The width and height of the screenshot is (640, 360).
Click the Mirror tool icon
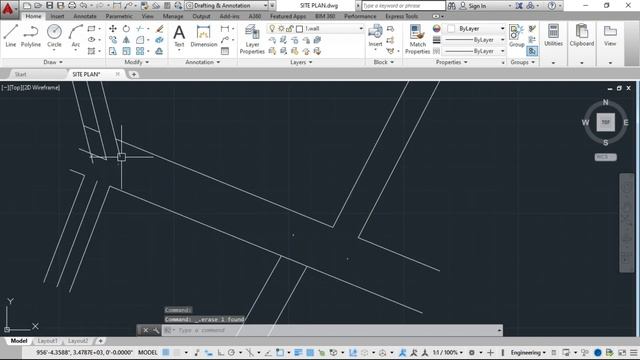[127, 40]
